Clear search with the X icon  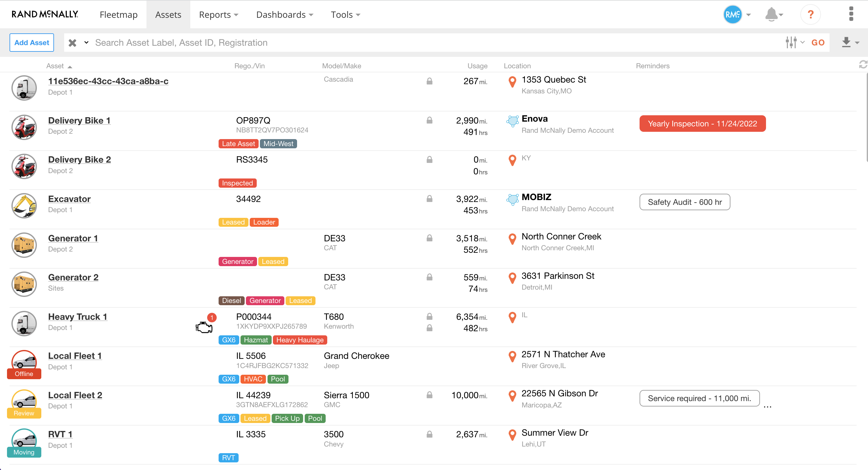72,43
